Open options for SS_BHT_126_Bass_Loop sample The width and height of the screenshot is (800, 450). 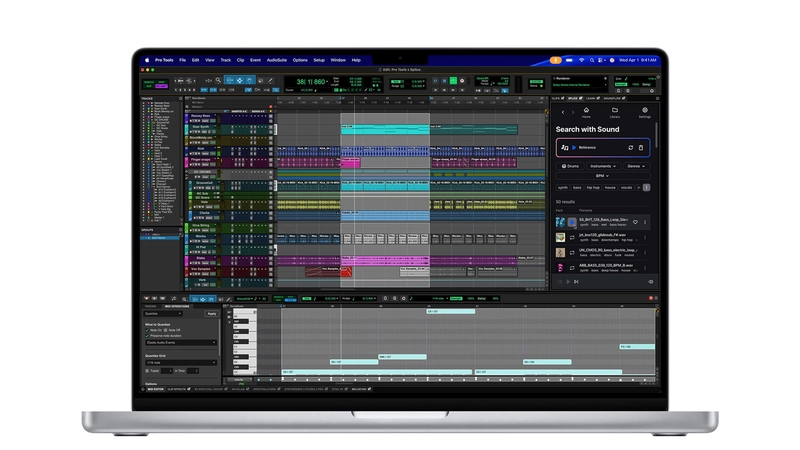645,222
